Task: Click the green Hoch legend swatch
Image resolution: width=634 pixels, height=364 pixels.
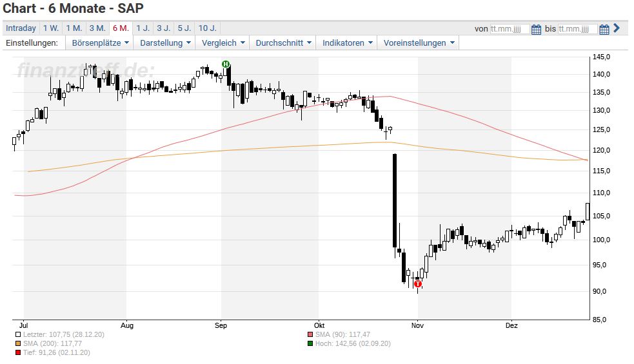Action: pyautogui.click(x=310, y=344)
